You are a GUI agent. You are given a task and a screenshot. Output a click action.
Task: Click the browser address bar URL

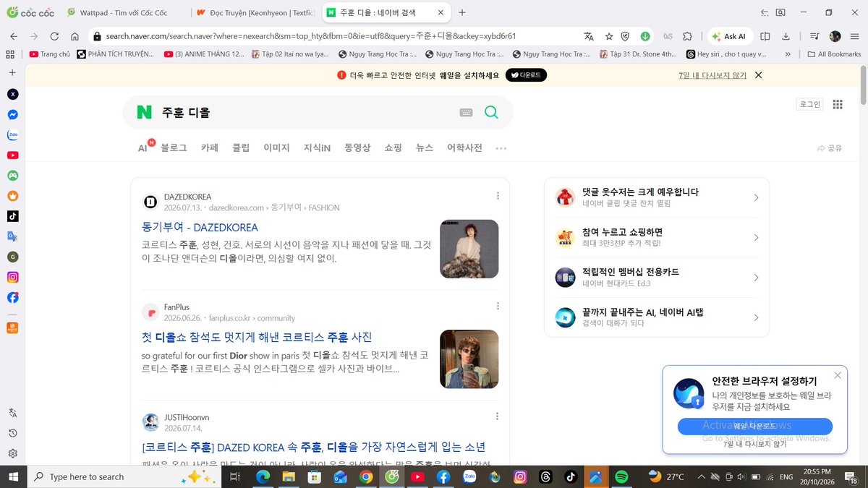311,36
